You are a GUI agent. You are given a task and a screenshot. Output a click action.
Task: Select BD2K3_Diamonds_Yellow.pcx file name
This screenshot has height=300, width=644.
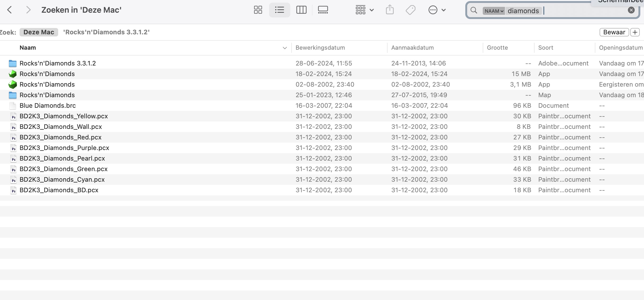click(x=64, y=116)
